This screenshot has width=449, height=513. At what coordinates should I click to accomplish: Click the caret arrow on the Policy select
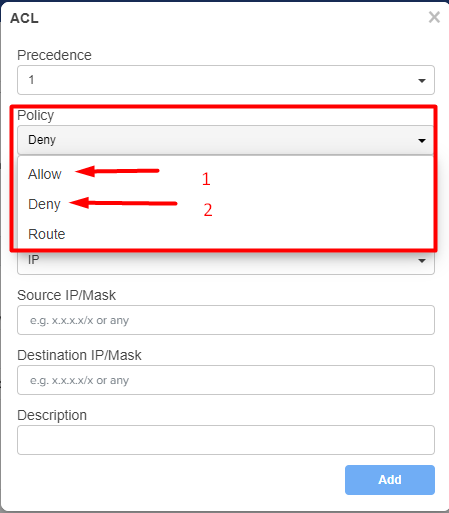(x=422, y=141)
